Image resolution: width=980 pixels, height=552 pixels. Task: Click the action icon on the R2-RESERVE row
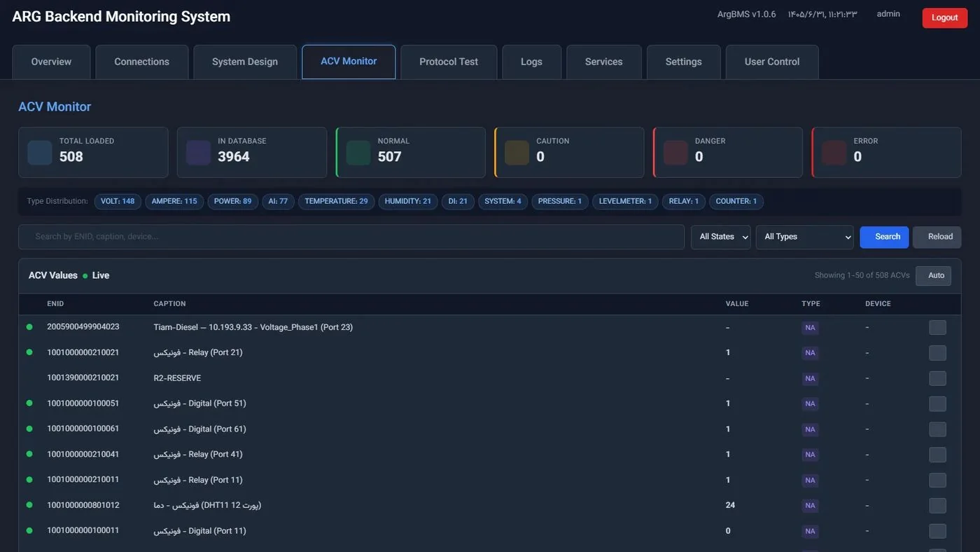937,378
